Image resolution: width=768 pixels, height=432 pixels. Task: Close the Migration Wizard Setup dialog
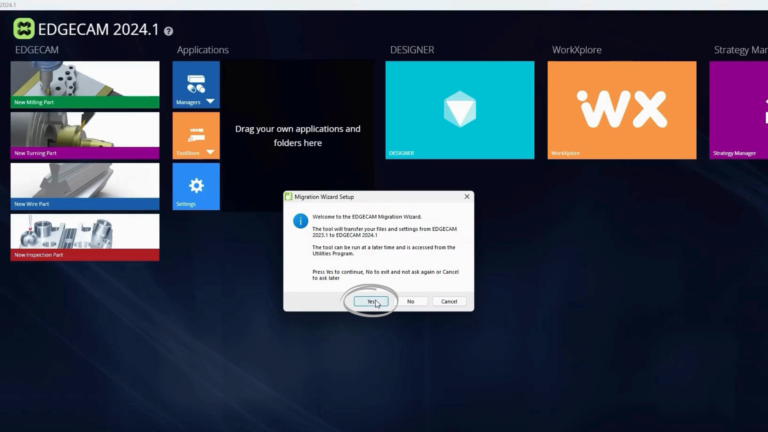pos(467,196)
